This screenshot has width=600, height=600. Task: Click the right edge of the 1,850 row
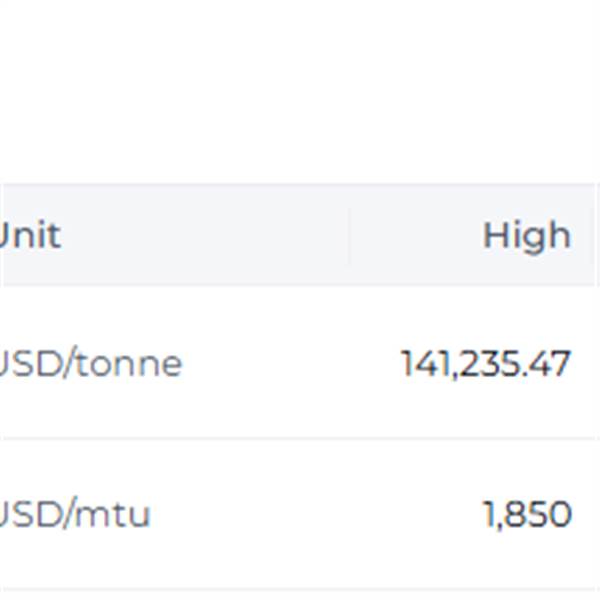point(592,515)
